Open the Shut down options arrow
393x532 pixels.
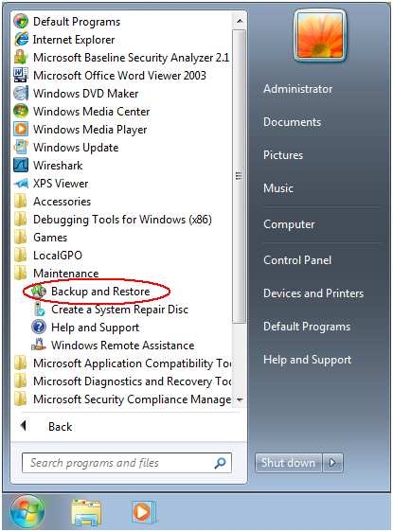click(x=332, y=463)
